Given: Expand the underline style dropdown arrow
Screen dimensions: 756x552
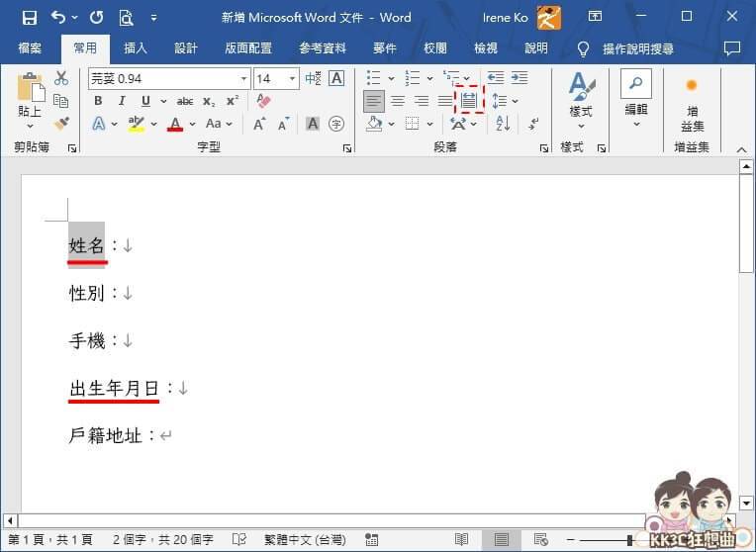Looking at the screenshot, I should click(x=163, y=101).
